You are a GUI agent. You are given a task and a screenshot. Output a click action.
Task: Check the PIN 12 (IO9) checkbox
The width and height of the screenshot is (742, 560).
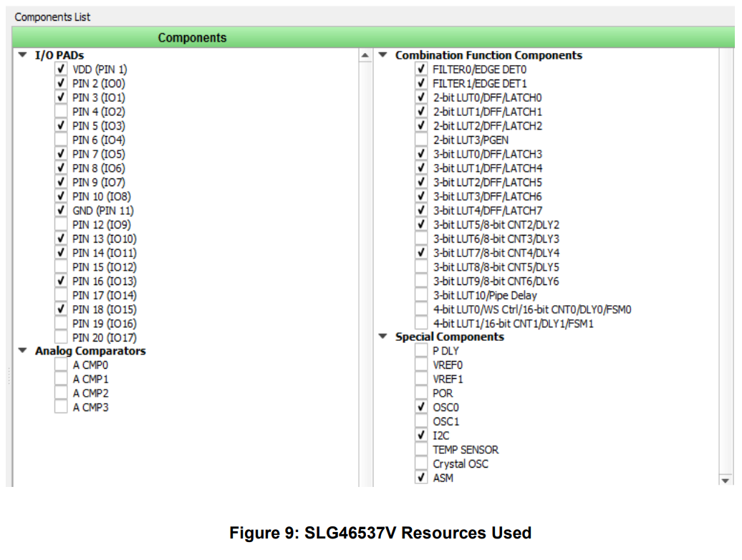61,225
